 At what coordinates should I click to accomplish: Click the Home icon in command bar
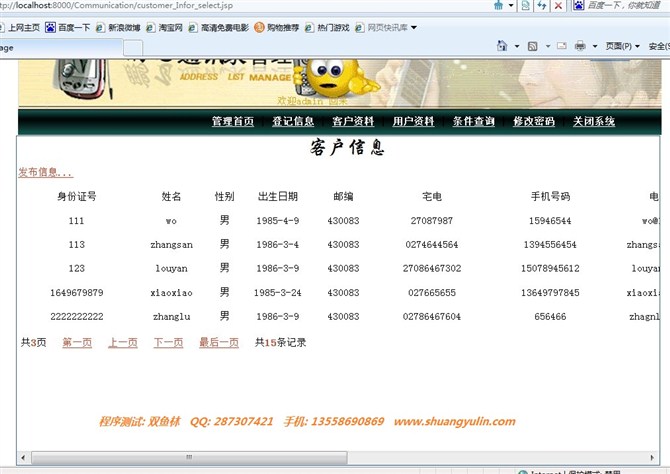click(x=502, y=46)
